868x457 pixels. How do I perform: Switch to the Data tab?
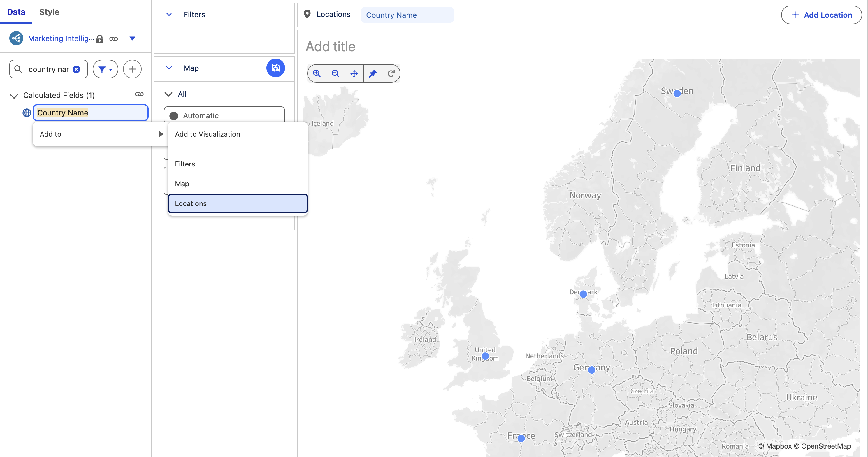16,12
